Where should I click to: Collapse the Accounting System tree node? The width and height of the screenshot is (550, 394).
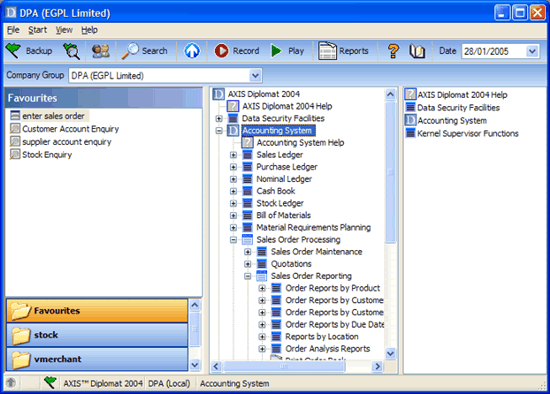[219, 131]
